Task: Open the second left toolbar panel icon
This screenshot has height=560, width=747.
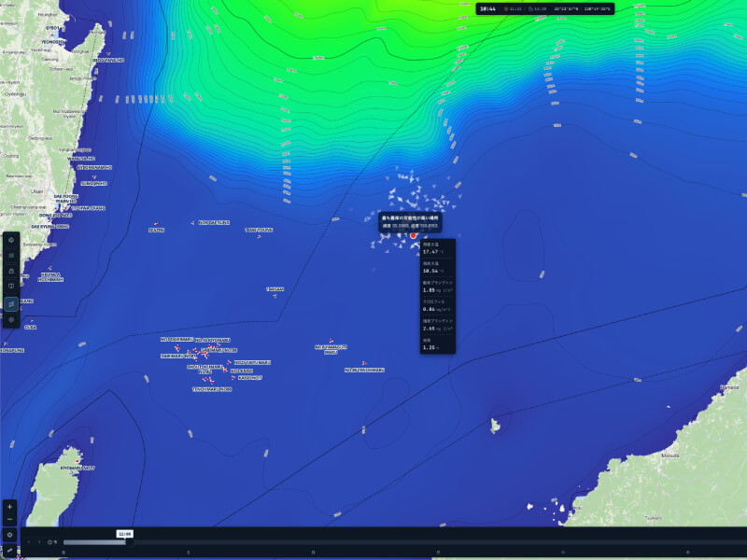Action: (11, 256)
